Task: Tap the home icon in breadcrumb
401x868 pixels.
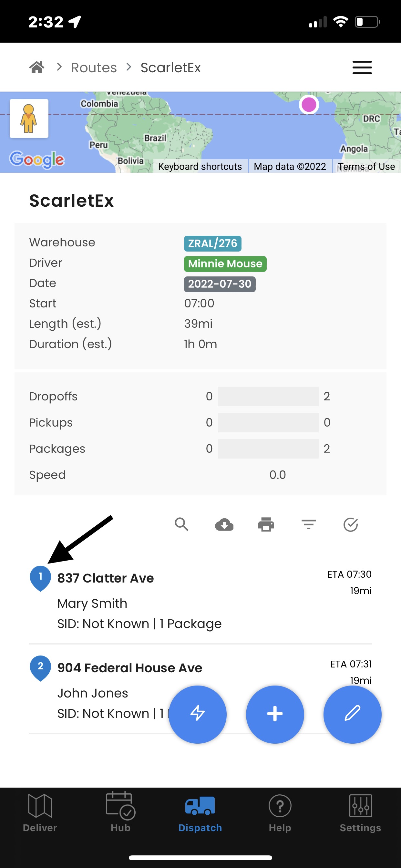Action: point(37,67)
